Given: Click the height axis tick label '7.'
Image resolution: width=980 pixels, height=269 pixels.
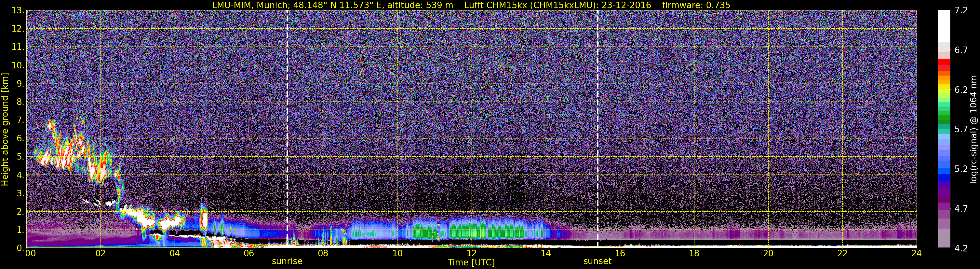Looking at the screenshot, I should (x=20, y=120).
